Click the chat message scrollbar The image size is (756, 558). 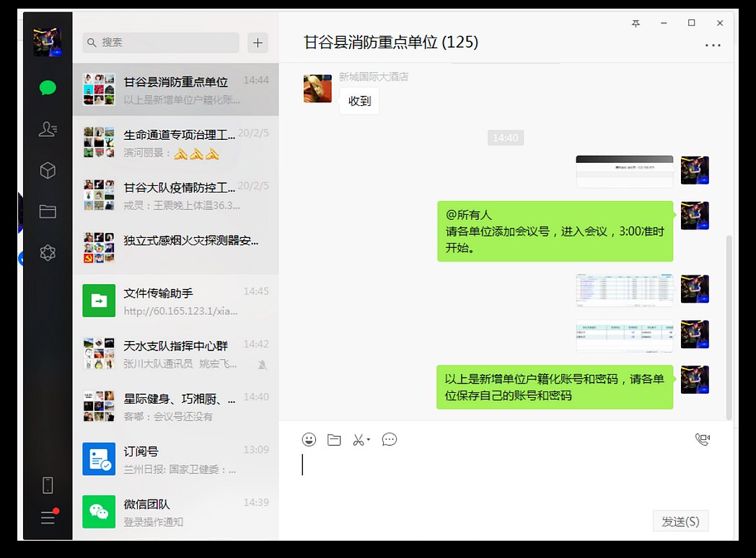[x=729, y=324]
